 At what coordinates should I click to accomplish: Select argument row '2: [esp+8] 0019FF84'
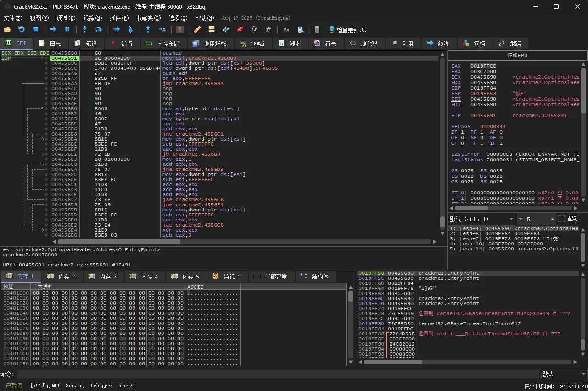tap(514, 233)
